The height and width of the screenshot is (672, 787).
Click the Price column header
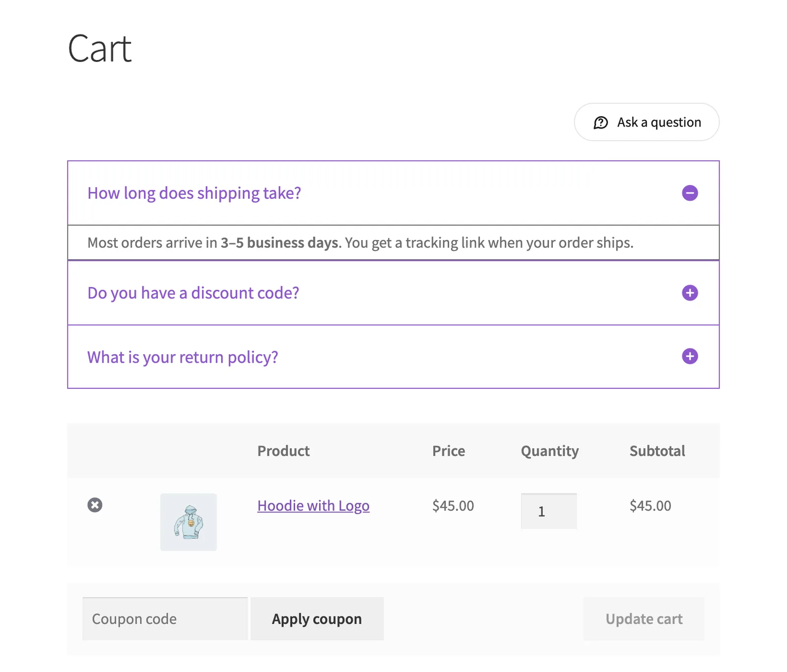tap(449, 451)
